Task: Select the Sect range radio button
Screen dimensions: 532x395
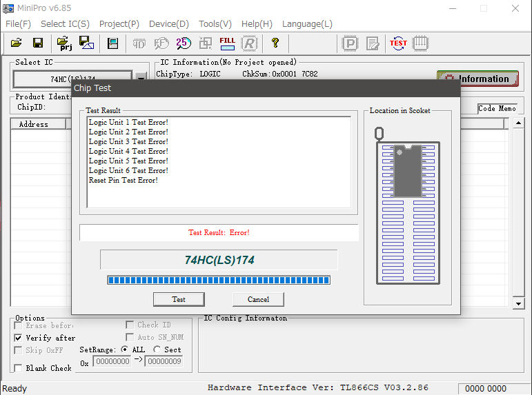Action: click(157, 350)
